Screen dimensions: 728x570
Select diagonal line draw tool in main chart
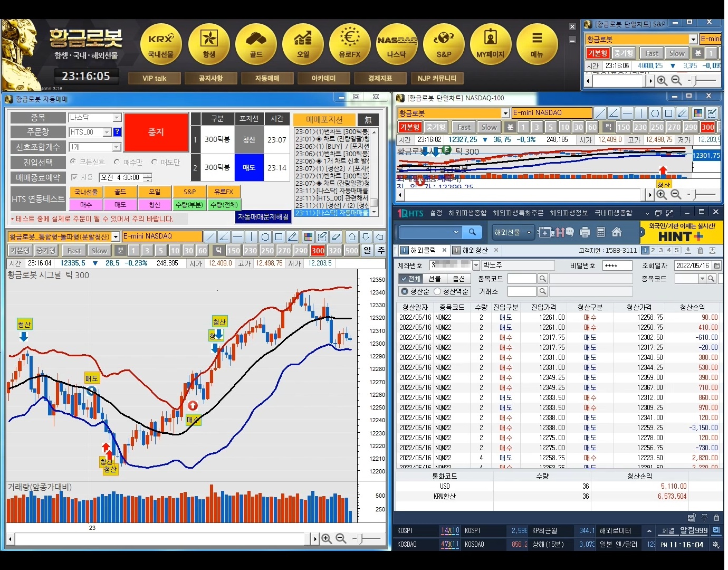point(210,236)
